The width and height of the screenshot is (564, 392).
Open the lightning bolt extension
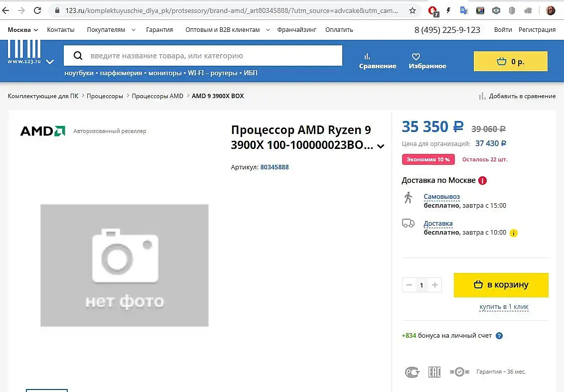(x=448, y=10)
